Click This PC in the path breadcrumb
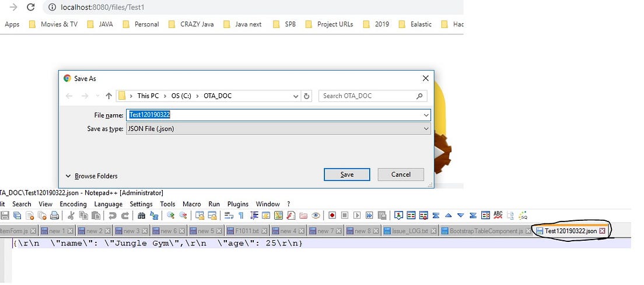644x285 pixels. click(x=148, y=96)
